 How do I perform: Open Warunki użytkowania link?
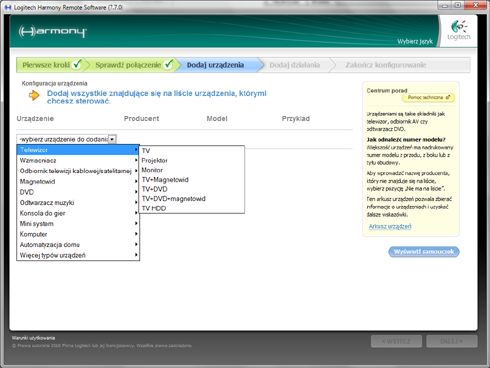pos(33,338)
